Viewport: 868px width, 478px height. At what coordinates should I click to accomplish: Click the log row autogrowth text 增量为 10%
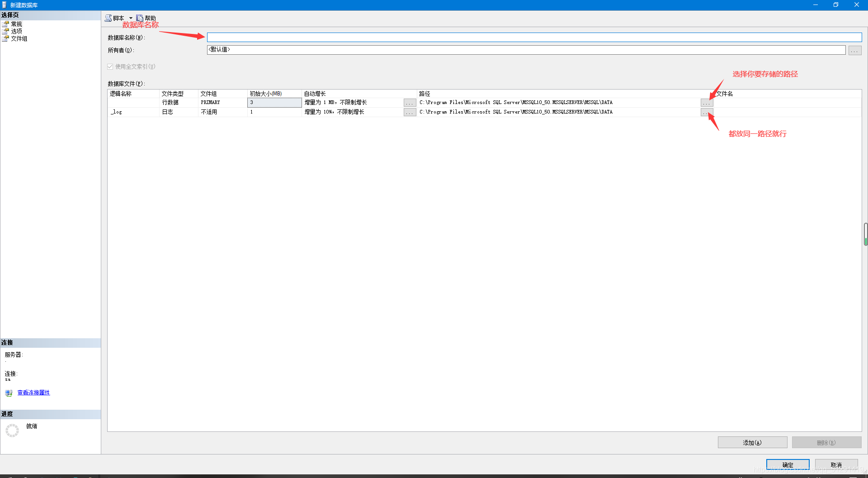334,112
